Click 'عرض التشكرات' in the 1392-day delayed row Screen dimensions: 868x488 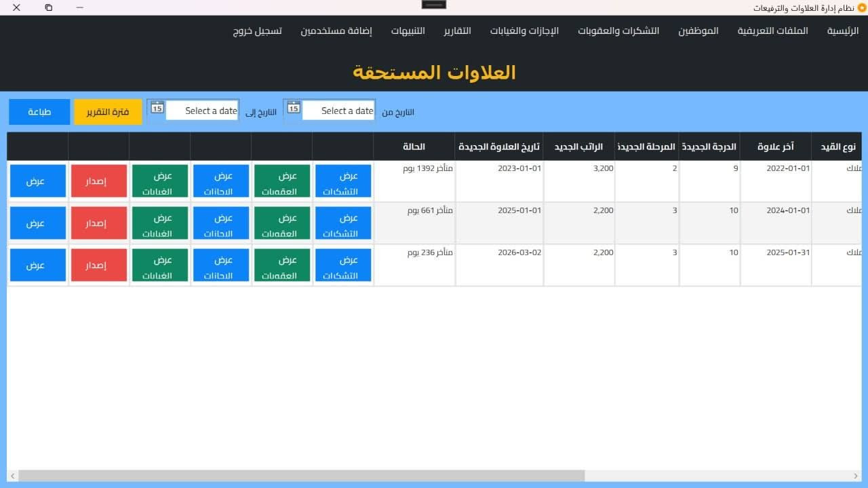[343, 181]
